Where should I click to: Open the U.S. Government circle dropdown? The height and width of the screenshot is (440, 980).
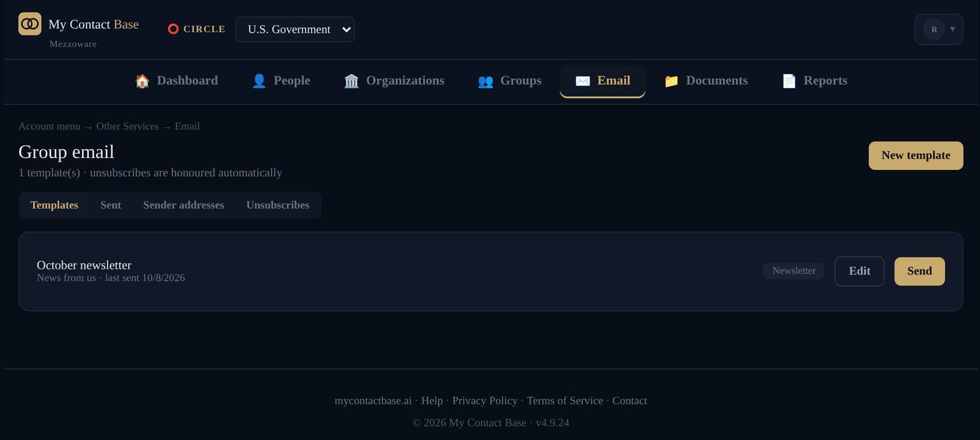click(295, 29)
